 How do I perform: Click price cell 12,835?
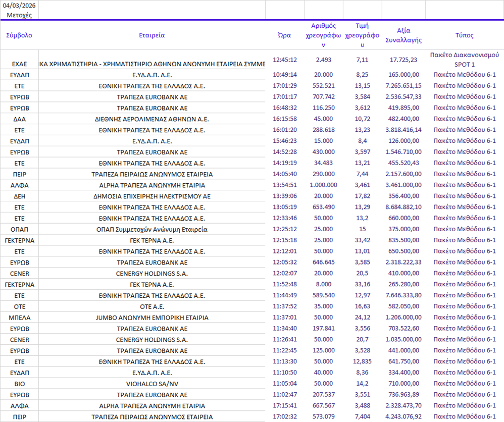362,361
